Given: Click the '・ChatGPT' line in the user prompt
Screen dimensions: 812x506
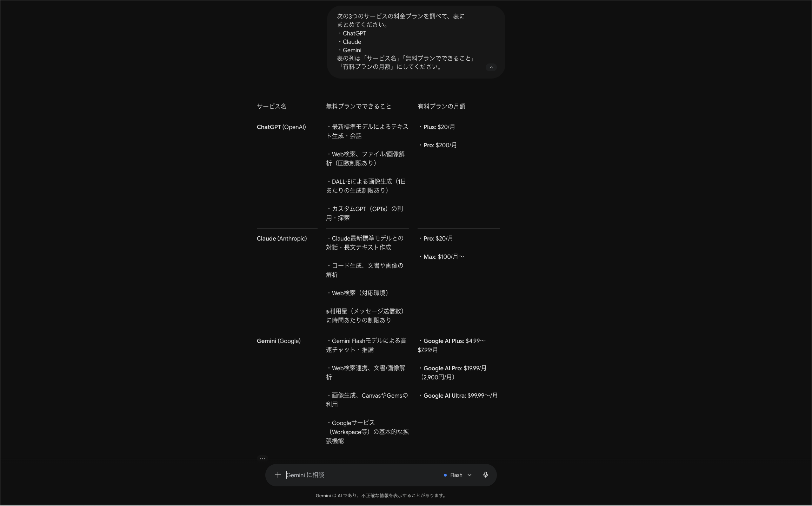Looking at the screenshot, I should 351,33.
